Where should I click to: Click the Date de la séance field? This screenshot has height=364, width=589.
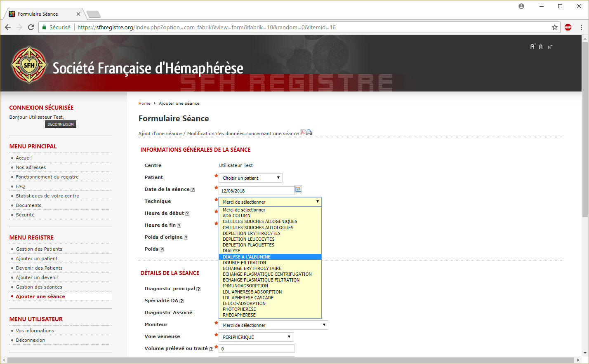coord(256,191)
